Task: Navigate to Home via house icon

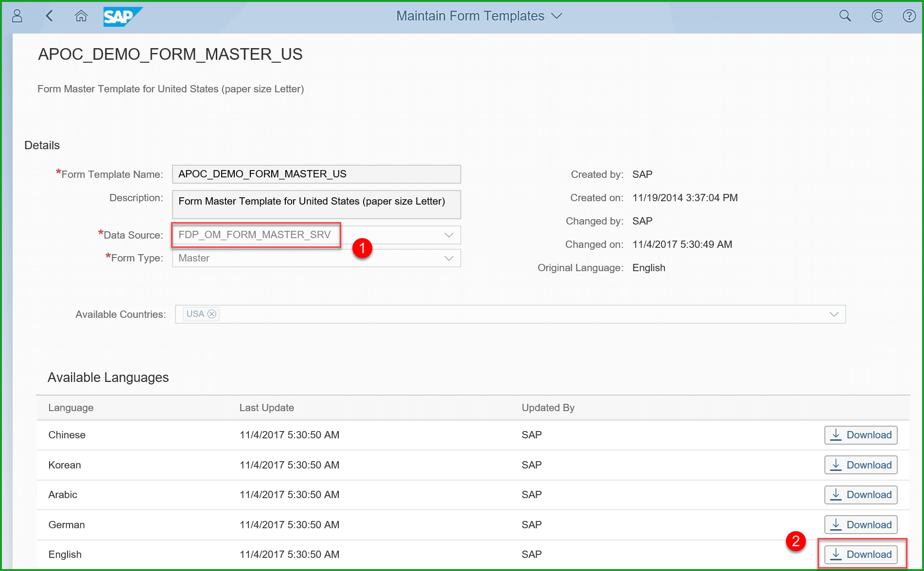Action: tap(81, 16)
